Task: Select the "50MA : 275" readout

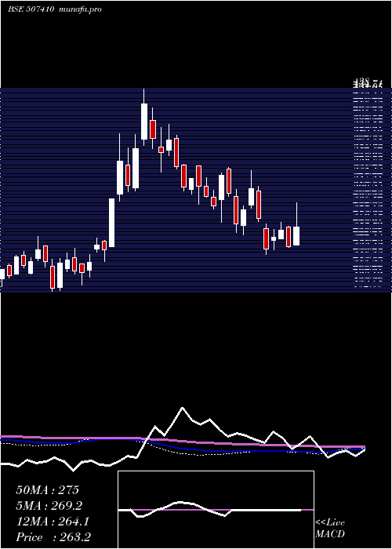Action: (48, 490)
